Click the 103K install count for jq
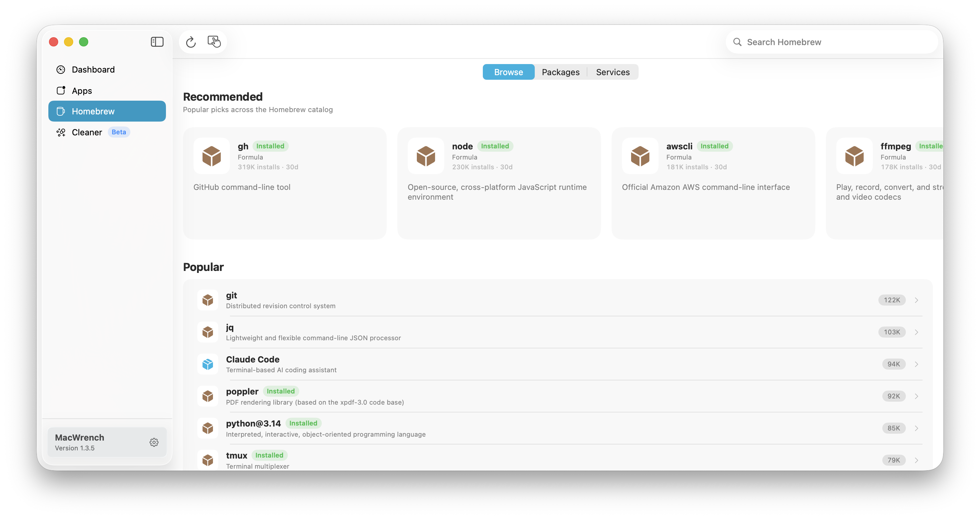 tap(892, 332)
